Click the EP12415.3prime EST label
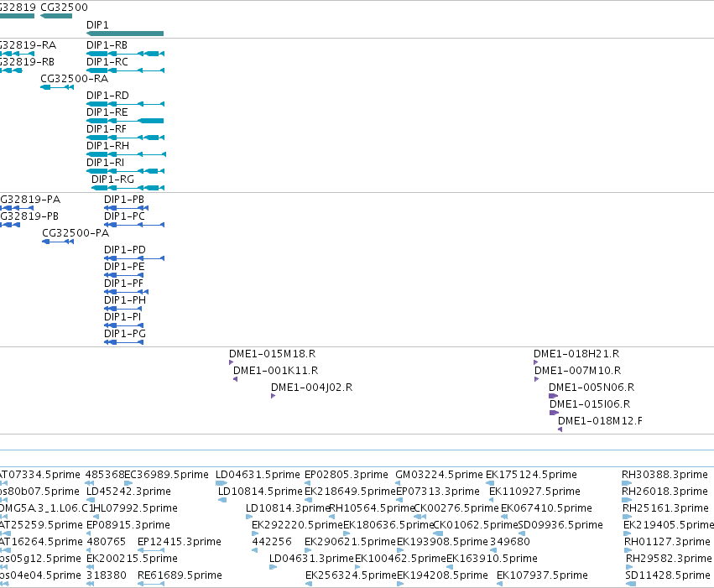Screen dimensions: 714x588 [x=180, y=543]
